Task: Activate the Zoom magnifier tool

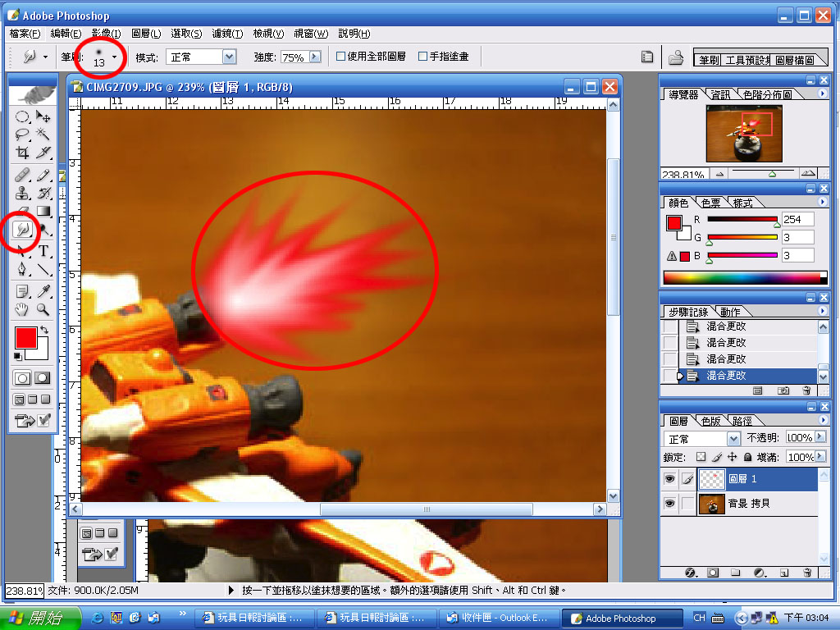Action: point(43,309)
